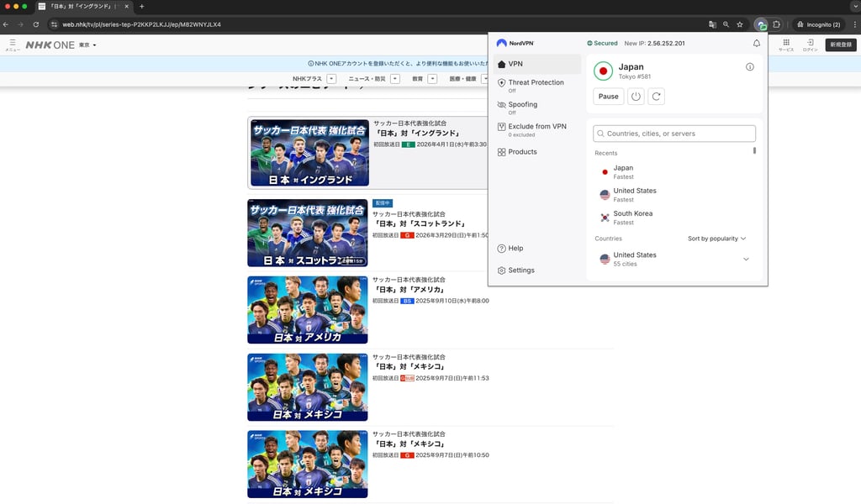The image size is (861, 504).
Task: Expand United States cities chevron
Action: point(746,259)
